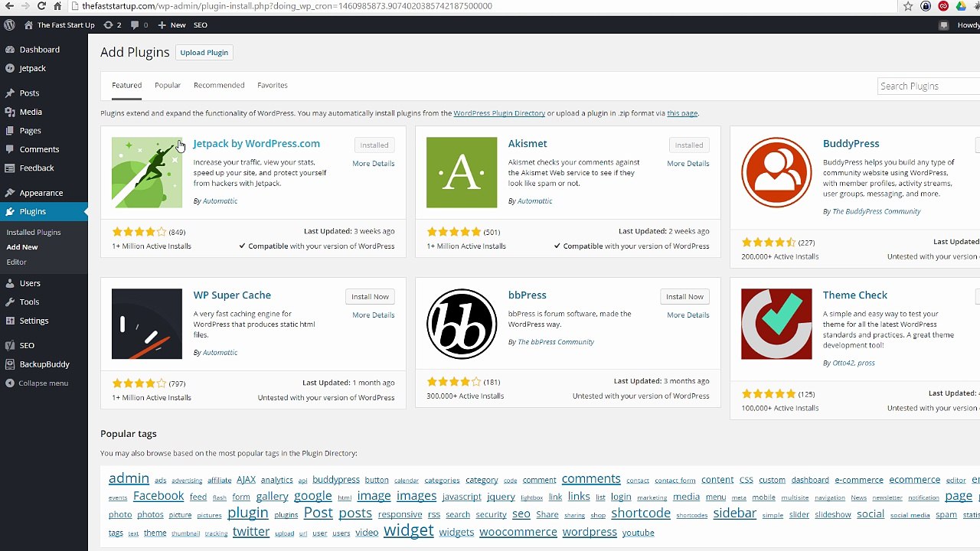Select the 'sidebar' popular tag

[x=735, y=514]
